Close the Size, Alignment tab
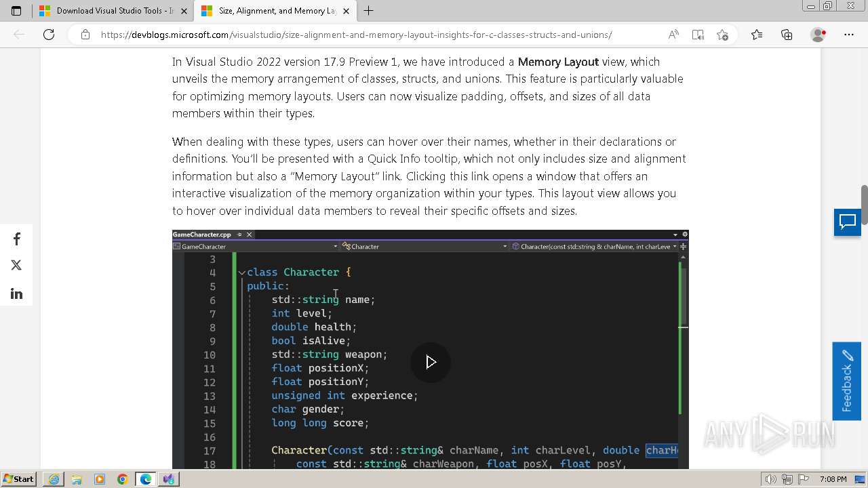Screen dimensions: 868x488 click(x=346, y=11)
